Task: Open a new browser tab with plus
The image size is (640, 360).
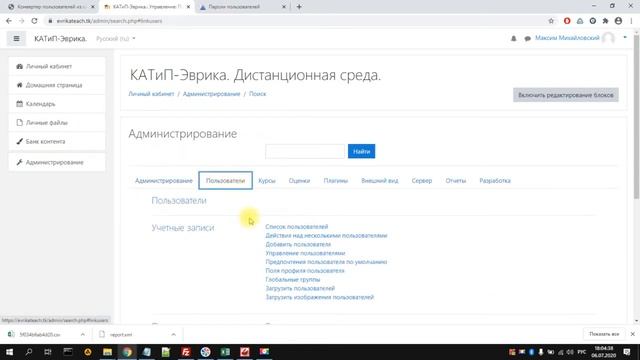Action: (x=299, y=7)
